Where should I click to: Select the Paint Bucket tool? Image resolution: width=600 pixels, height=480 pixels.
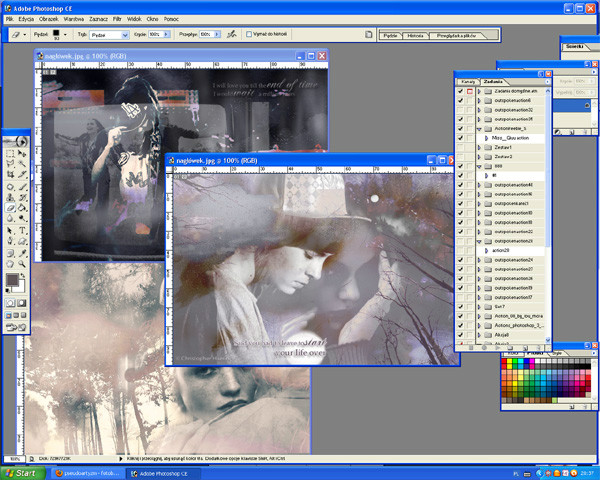click(22, 208)
